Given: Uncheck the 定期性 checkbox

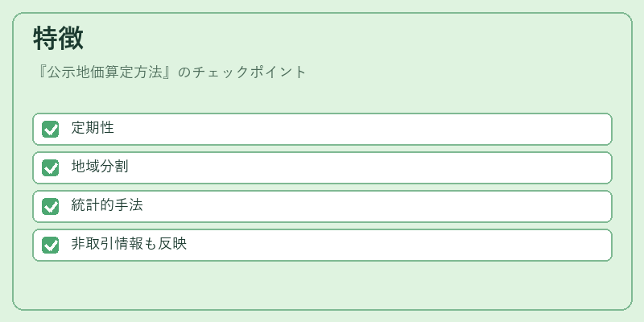Looking at the screenshot, I should coord(51,129).
